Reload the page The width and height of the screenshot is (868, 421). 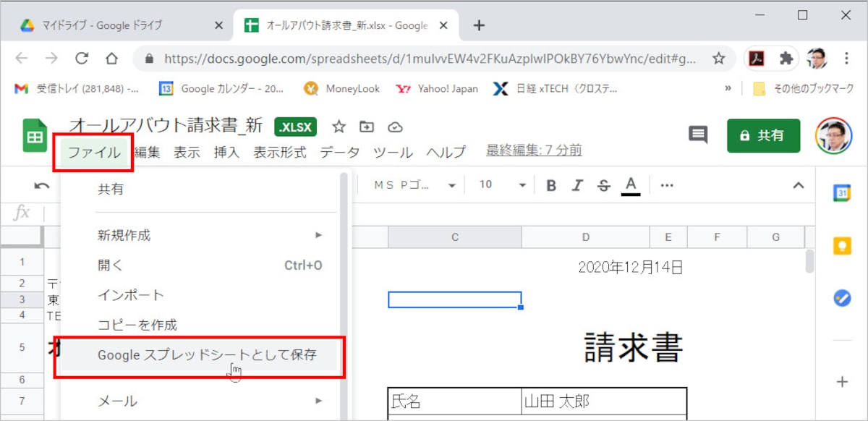(82, 59)
